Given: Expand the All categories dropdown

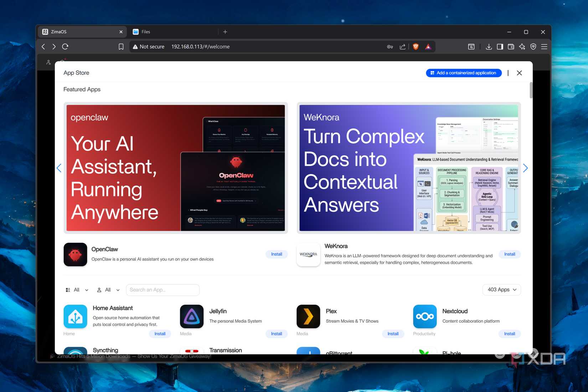Looking at the screenshot, I should (77, 290).
